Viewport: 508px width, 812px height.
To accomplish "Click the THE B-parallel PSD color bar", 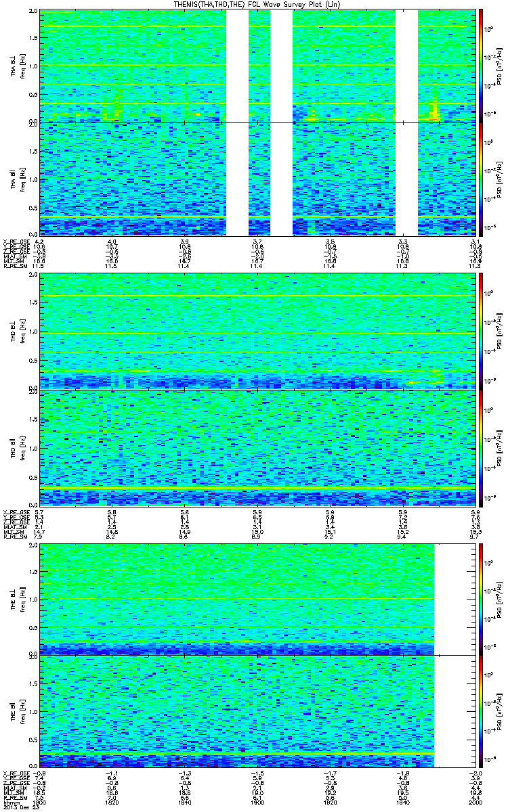I will click(482, 711).
